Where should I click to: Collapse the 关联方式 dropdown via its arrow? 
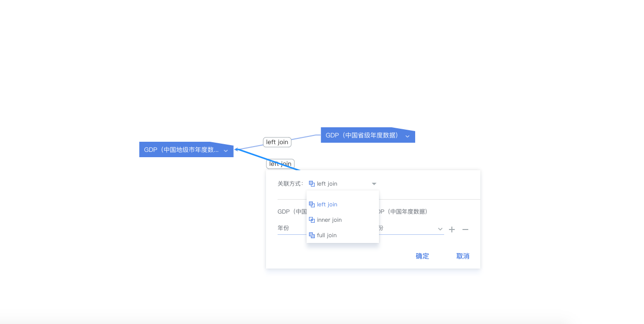pyautogui.click(x=374, y=184)
